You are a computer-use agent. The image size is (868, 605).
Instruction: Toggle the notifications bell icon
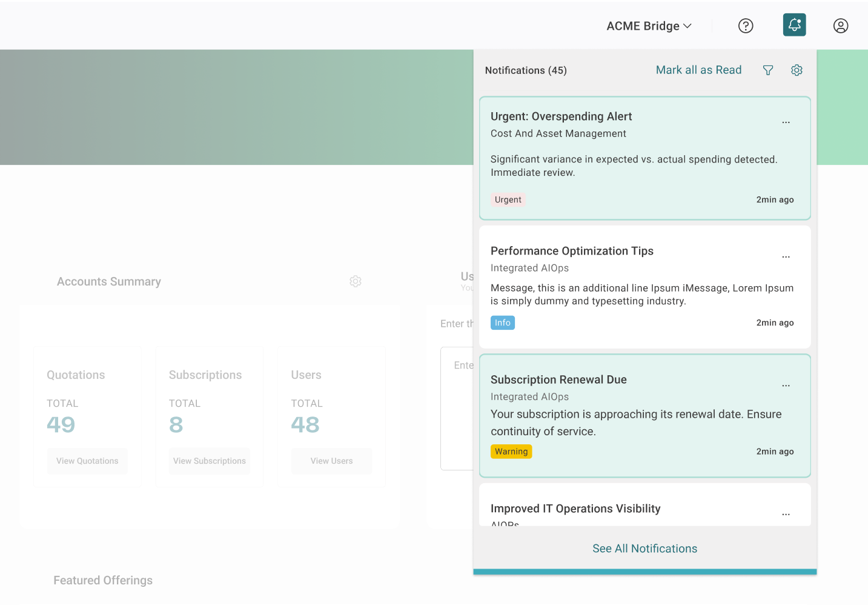point(794,25)
